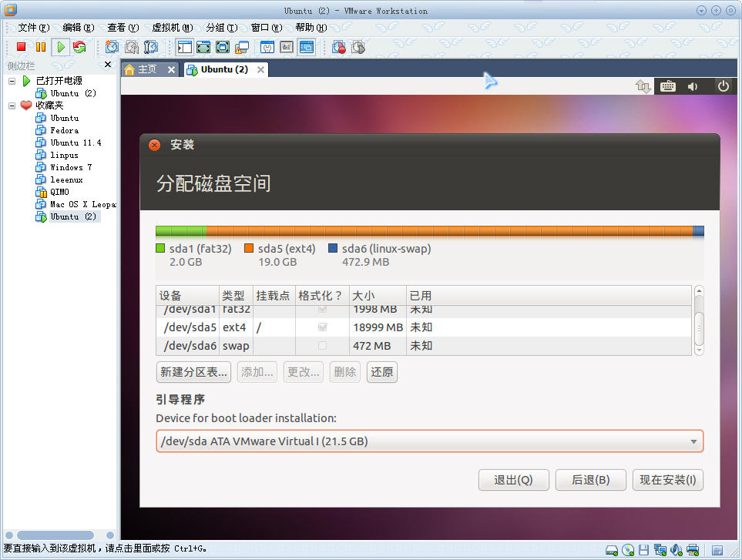Click the Reset virtual machine toolbar icon
742x560 pixels.
click(79, 47)
